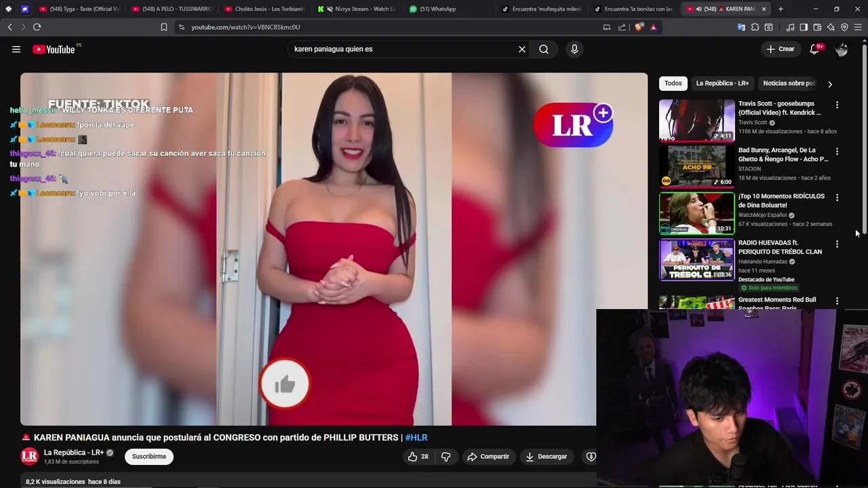Switch to 'muñequita milenia' TikTok tab
Image resolution: width=868 pixels, height=488 pixels.
tap(541, 9)
